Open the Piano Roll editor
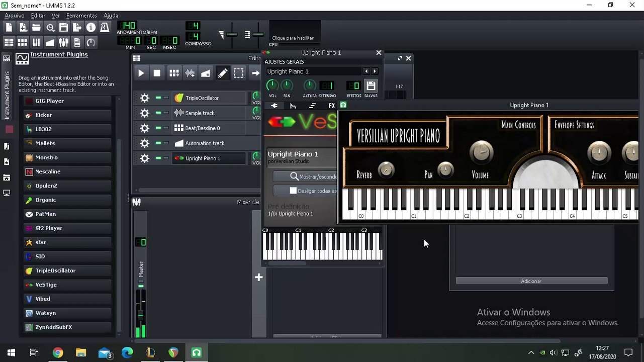The height and width of the screenshot is (362, 644). [x=36, y=43]
